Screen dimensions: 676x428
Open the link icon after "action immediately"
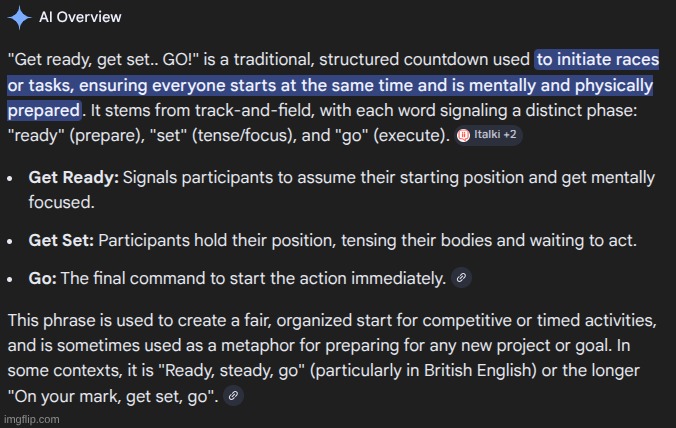click(461, 279)
